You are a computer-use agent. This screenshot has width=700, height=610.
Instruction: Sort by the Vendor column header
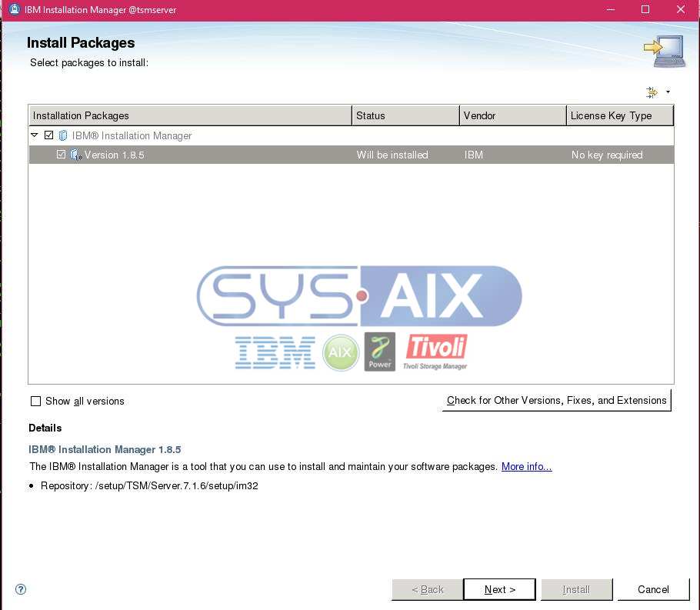coord(512,115)
